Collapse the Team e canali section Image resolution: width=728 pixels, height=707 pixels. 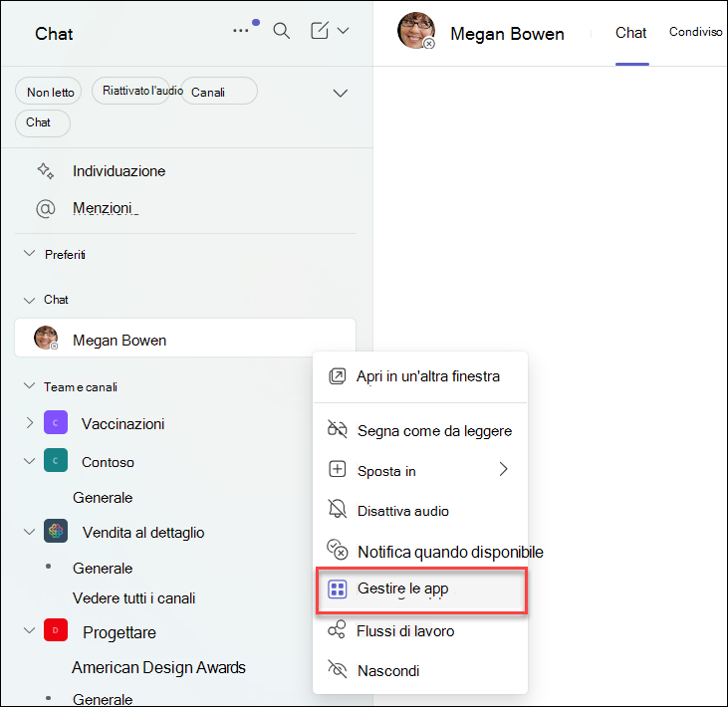tap(29, 386)
